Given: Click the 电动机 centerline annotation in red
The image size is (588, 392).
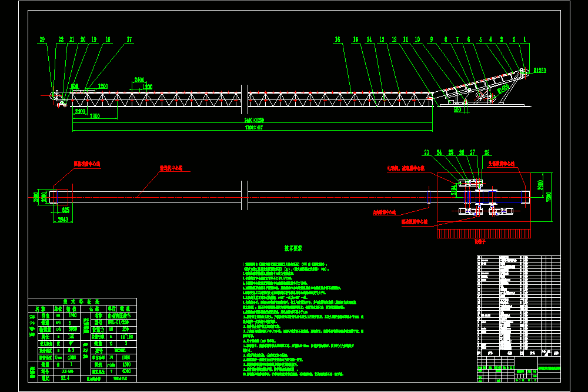Looking at the screenshot, I should pyautogui.click(x=406, y=168).
